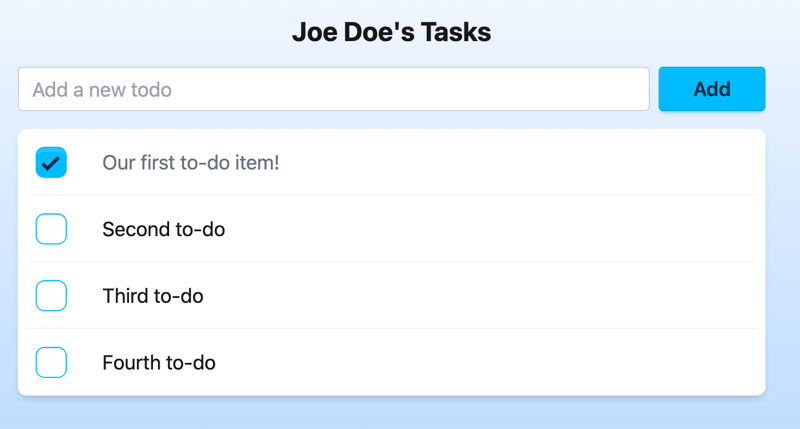Mark 'Second to-do' as complete
Viewport: 800px width, 429px height.
click(x=51, y=229)
